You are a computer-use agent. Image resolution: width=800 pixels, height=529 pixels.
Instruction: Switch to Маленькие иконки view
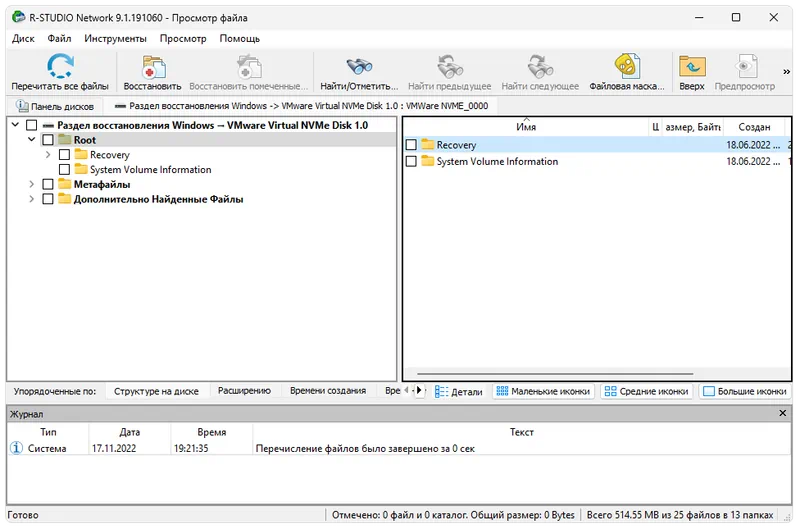[543, 391]
